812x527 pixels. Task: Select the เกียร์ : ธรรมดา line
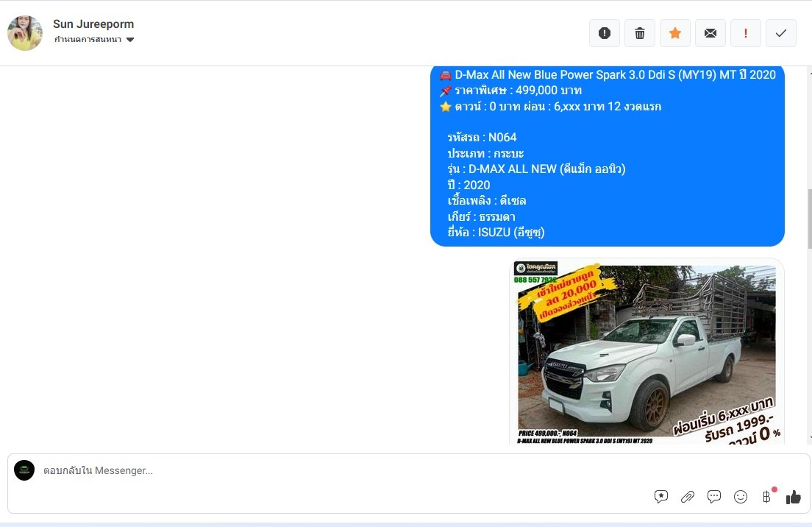coord(481,216)
